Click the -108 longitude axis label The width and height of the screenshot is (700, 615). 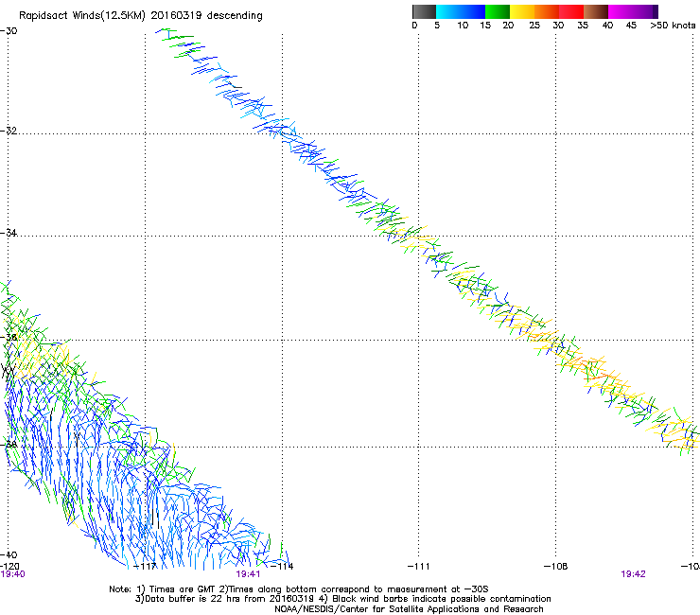(555, 567)
